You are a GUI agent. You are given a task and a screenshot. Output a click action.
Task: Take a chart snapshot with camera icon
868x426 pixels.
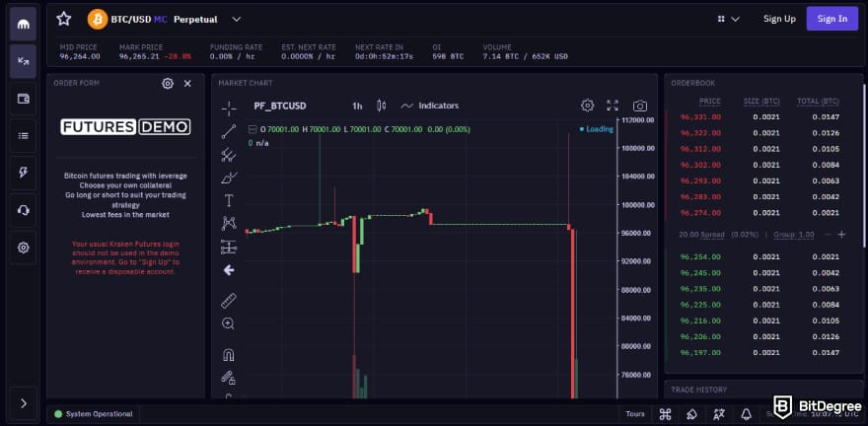tap(640, 106)
